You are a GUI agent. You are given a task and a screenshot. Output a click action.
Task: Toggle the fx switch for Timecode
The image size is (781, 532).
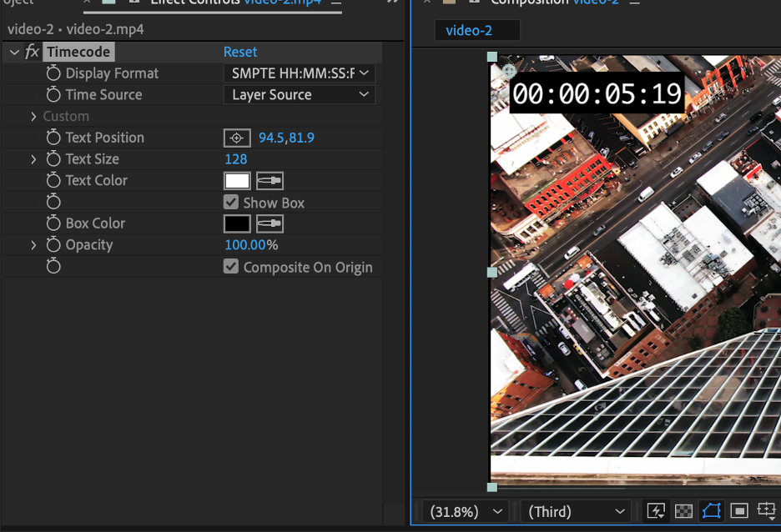pos(33,51)
